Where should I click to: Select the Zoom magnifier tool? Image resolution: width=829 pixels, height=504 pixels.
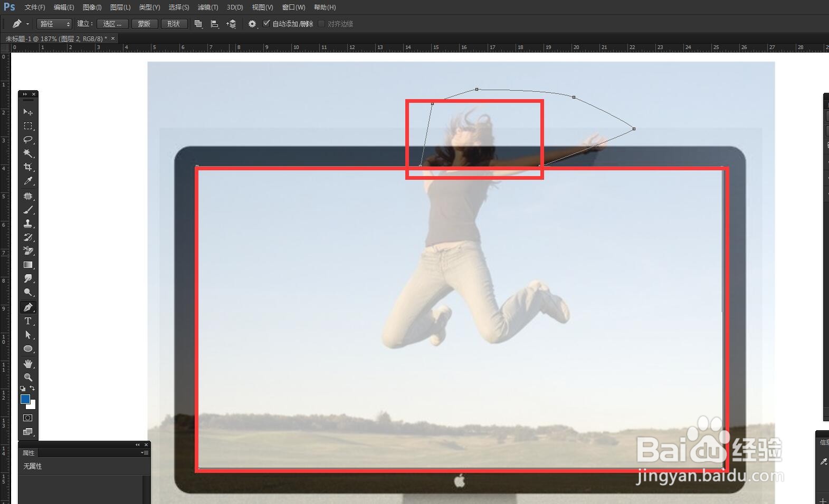[28, 377]
